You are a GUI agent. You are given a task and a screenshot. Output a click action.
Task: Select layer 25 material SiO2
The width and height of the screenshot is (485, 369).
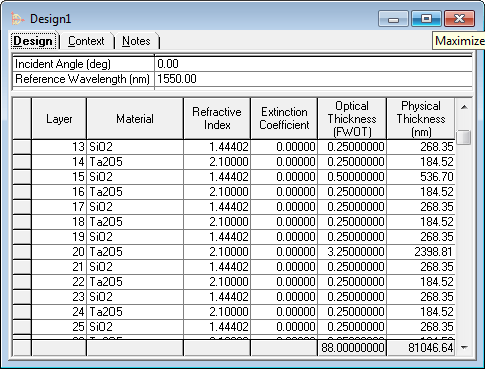[x=135, y=327]
